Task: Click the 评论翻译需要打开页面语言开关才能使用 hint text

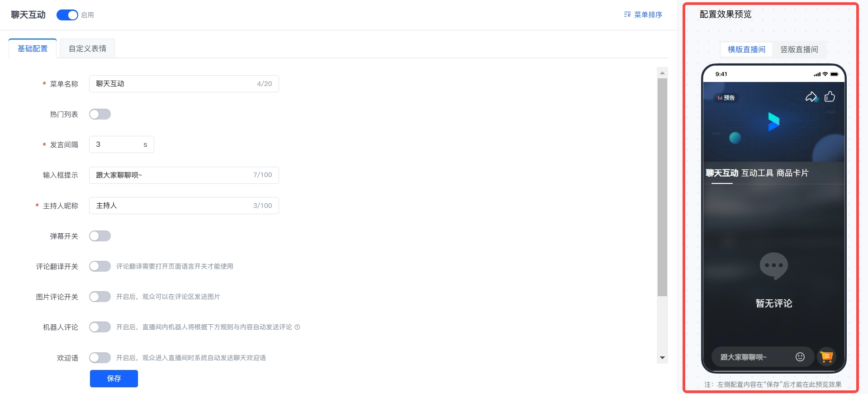Action: tap(175, 266)
